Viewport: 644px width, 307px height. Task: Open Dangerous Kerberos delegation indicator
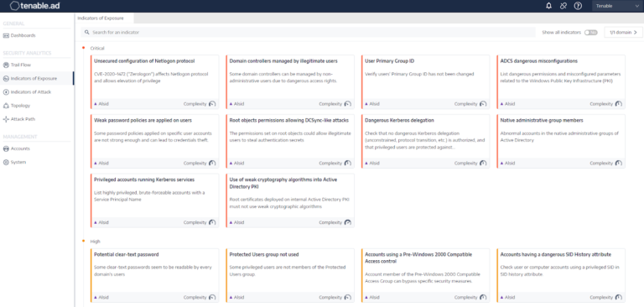pos(425,141)
